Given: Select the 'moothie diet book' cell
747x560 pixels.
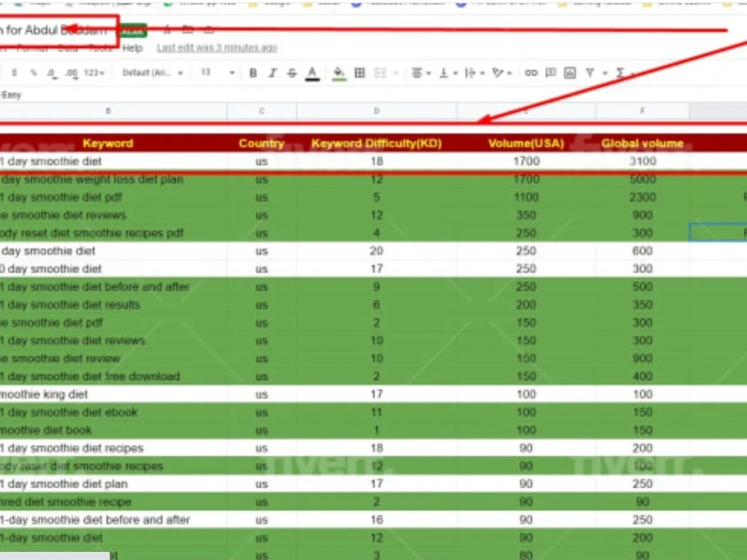Looking at the screenshot, I should [114, 430].
